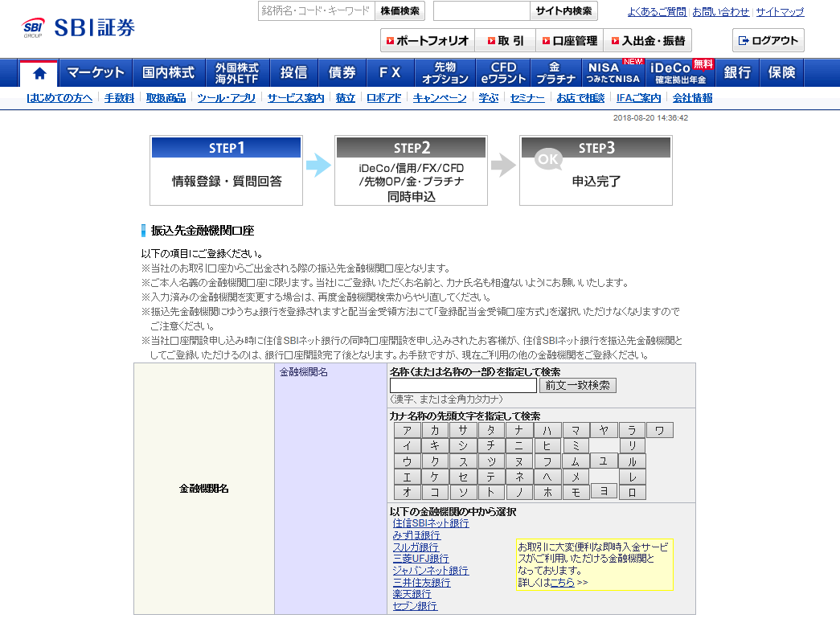Click the 口座管理 button
The height and width of the screenshot is (635, 840).
569,41
